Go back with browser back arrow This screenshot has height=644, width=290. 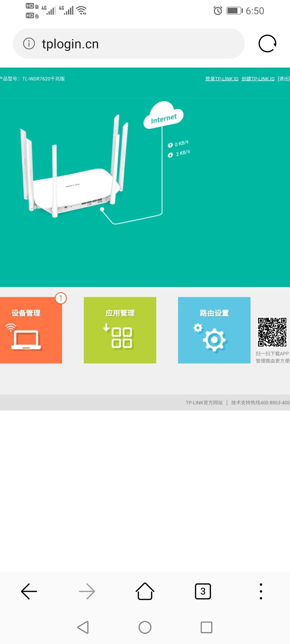pyautogui.click(x=29, y=591)
